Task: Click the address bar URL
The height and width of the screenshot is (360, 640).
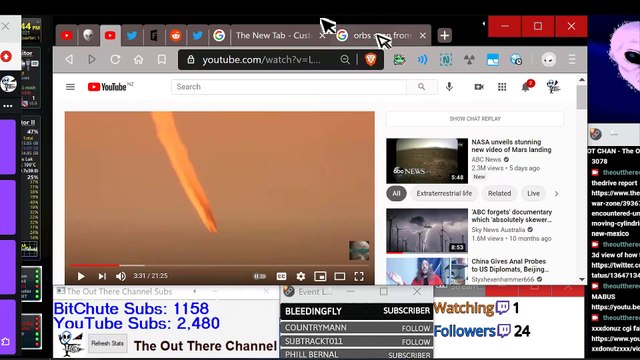Action: tap(262, 60)
